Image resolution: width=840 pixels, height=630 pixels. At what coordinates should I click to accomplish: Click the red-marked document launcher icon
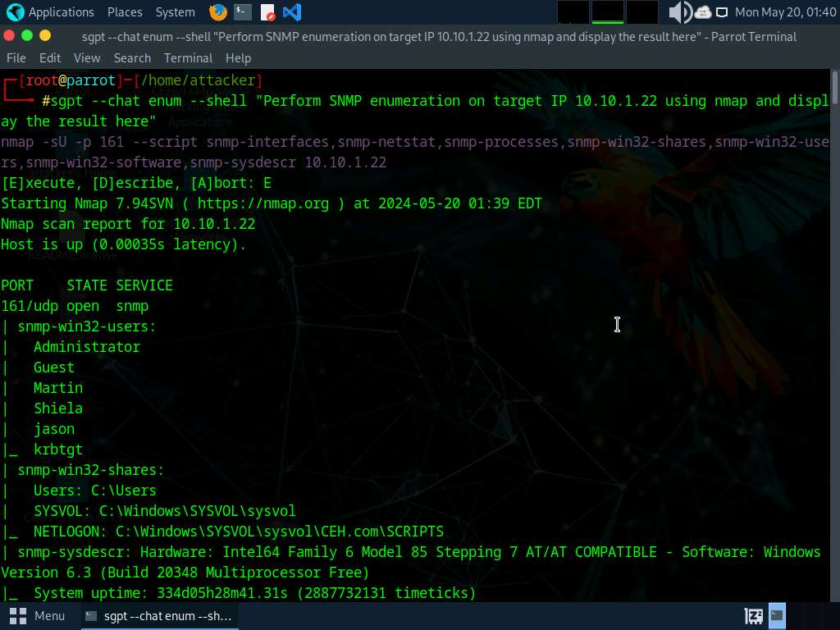[267, 12]
